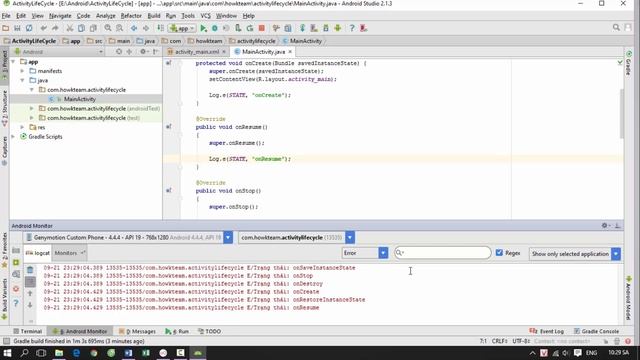Click the Android Monitor settings gear
The image size is (640, 360).
coord(605,225)
